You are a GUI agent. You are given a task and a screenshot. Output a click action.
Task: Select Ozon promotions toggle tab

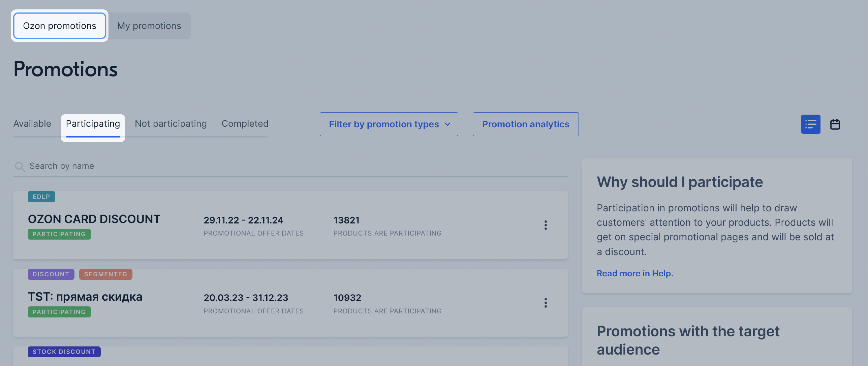(60, 26)
